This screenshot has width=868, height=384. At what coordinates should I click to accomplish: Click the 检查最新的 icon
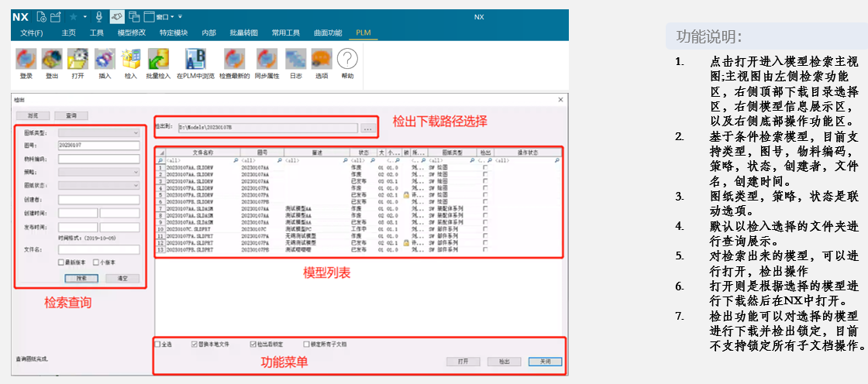coord(234,59)
